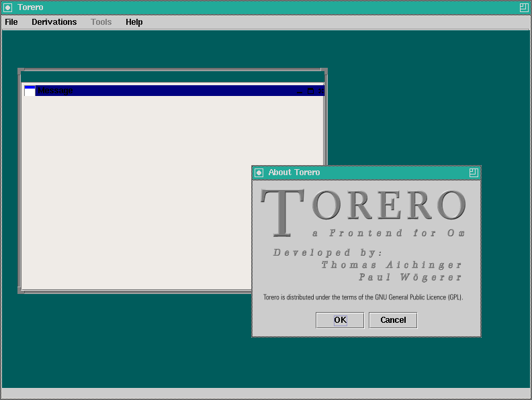Maximize the Message window
532x400 pixels.
pos(310,91)
